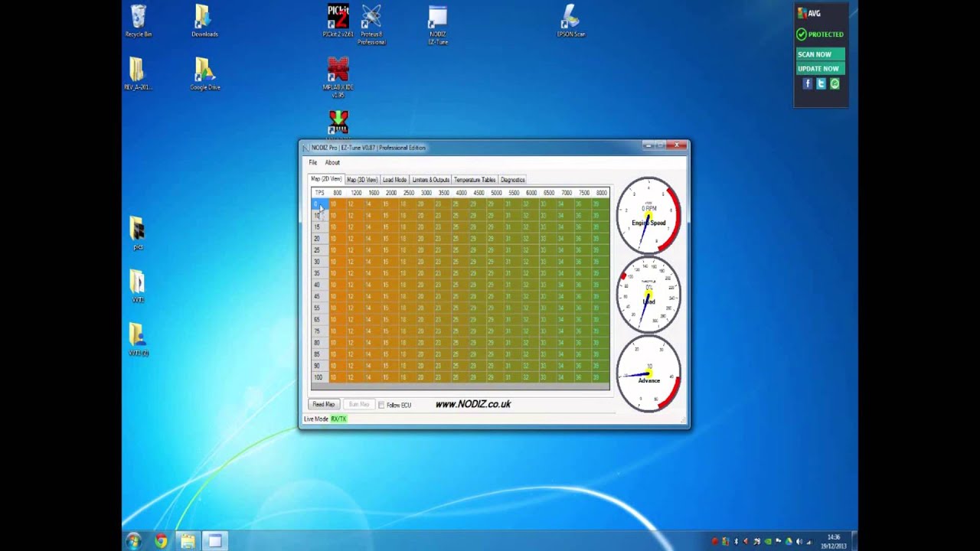Open the File menu
This screenshot has width=980, height=551.
(312, 162)
